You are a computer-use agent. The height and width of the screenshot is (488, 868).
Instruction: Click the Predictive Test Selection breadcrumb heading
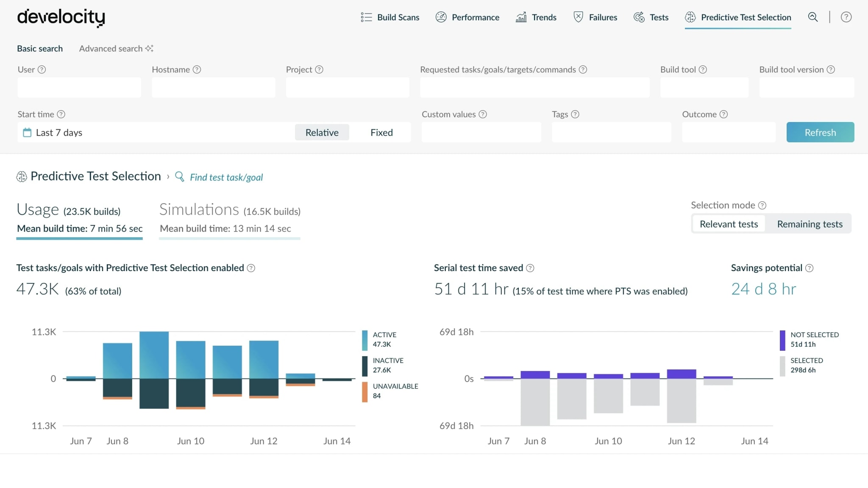96,176
